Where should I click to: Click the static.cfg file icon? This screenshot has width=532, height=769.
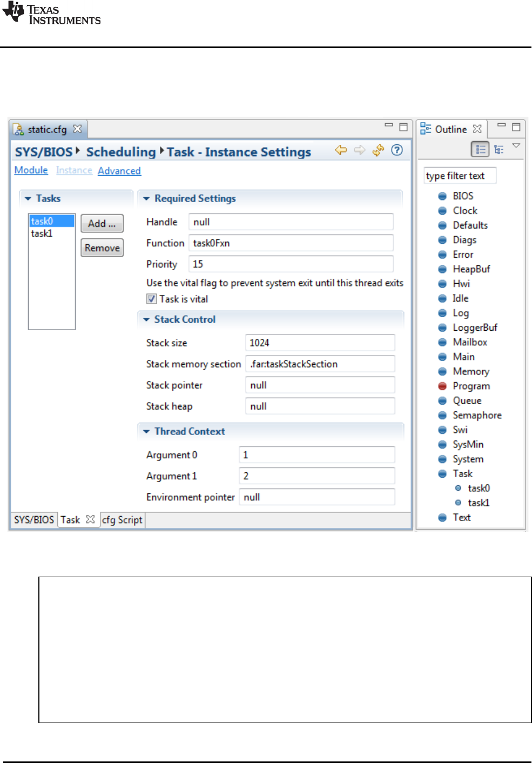tap(19, 130)
